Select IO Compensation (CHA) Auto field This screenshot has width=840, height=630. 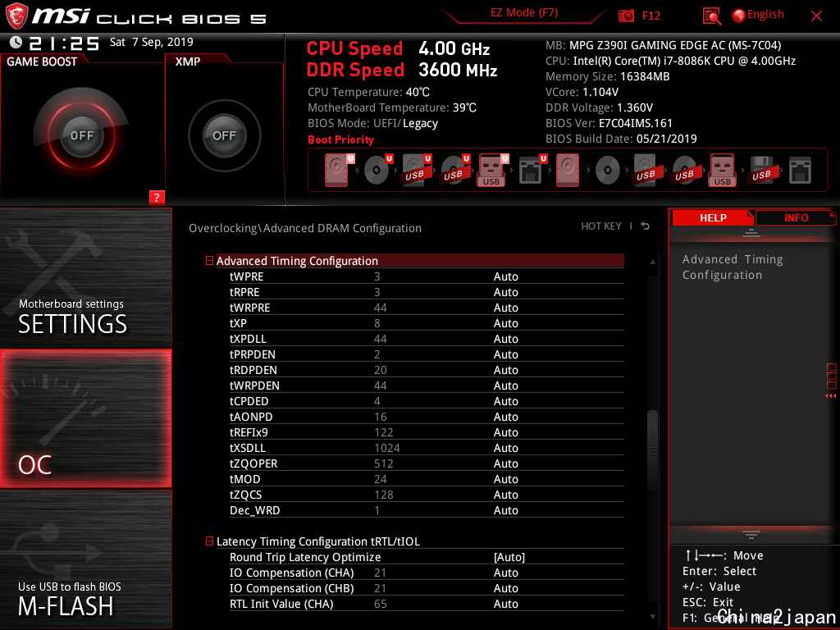pos(505,573)
